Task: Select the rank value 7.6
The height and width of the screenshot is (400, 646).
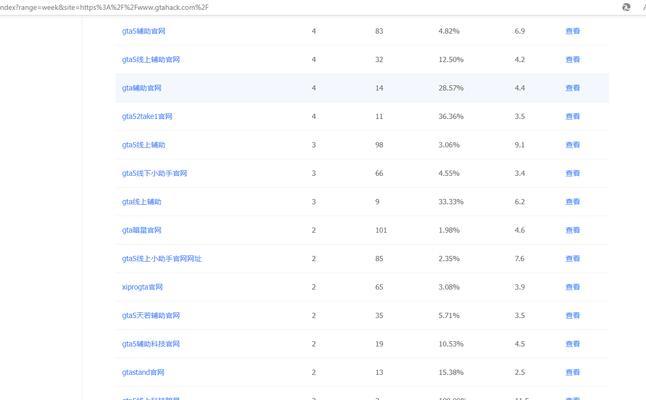Action: (520, 258)
